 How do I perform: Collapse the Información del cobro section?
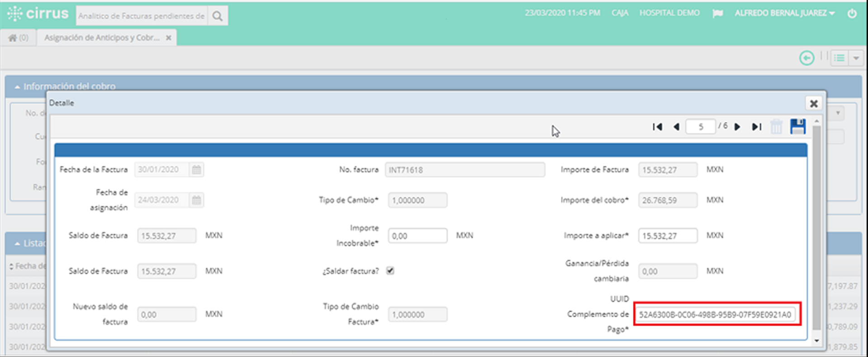pyautogui.click(x=17, y=87)
